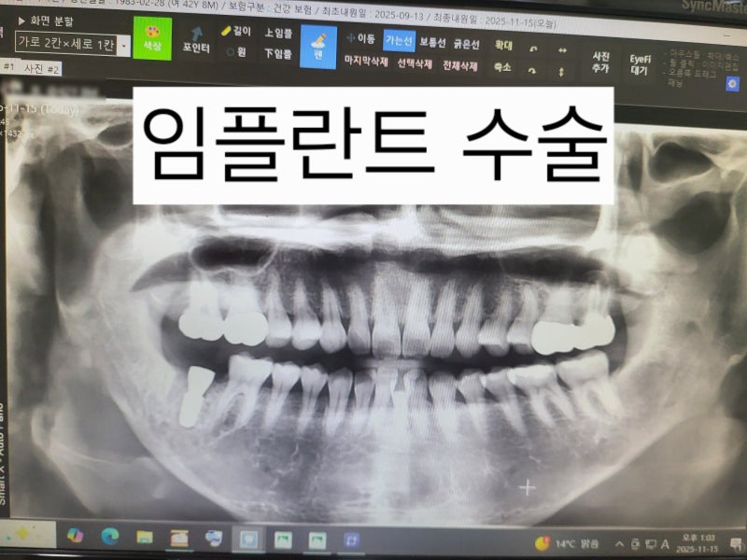Open the 색상 color palette button

(152, 38)
